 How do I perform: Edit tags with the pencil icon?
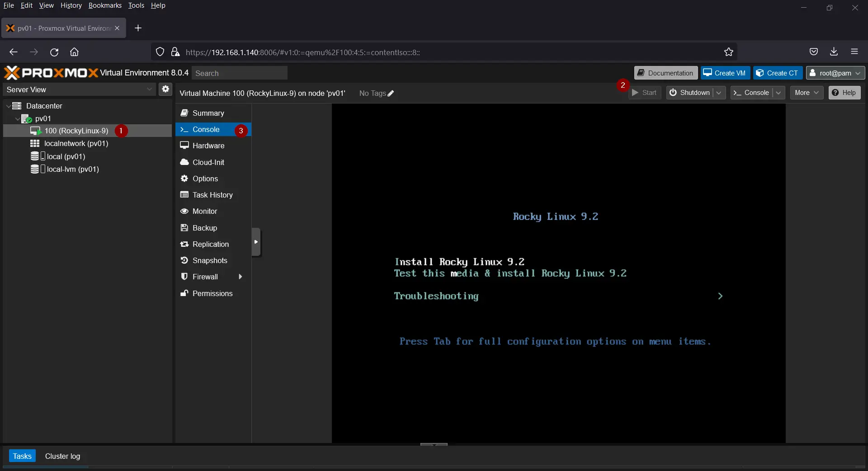[391, 93]
